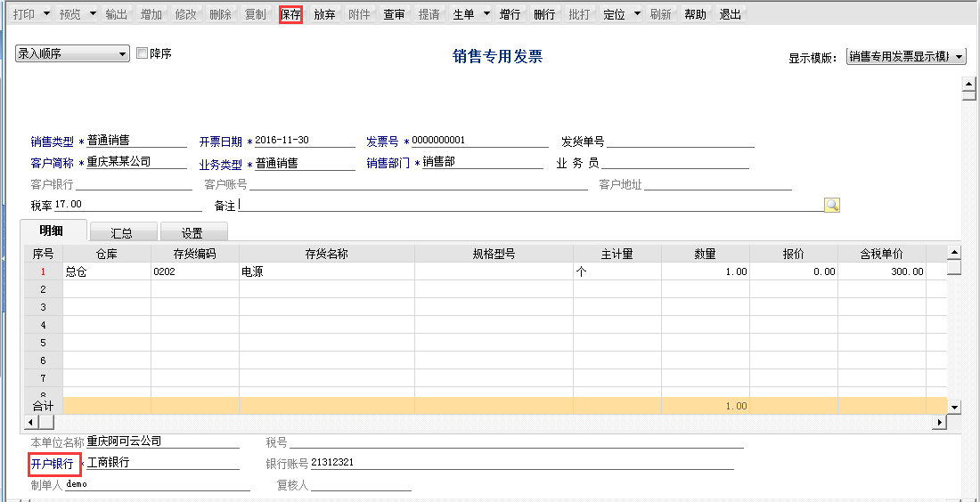980x502 pixels.
Task: Toggle the 降序 checkbox
Action: pyautogui.click(x=143, y=53)
